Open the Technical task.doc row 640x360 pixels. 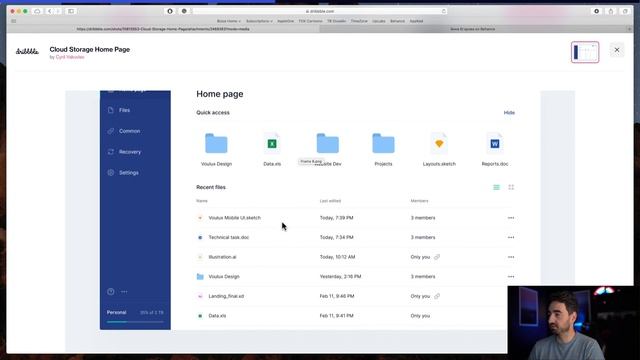(355, 238)
